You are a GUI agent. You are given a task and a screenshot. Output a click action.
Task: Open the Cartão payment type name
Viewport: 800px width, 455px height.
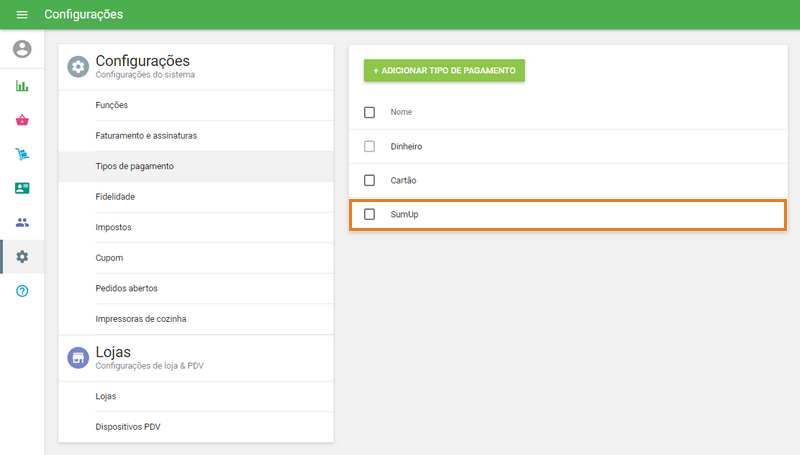click(x=403, y=180)
